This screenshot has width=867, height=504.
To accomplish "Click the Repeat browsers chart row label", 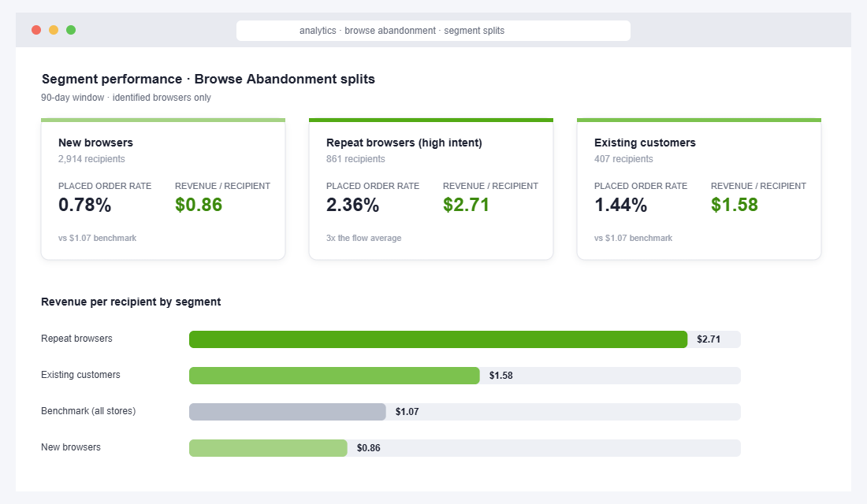I will (x=77, y=339).
